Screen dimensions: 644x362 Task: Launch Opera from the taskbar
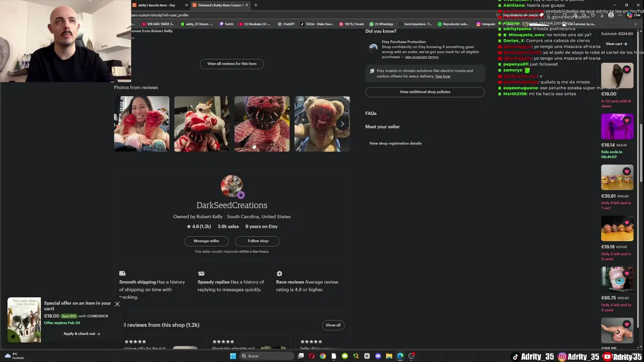coord(311,356)
